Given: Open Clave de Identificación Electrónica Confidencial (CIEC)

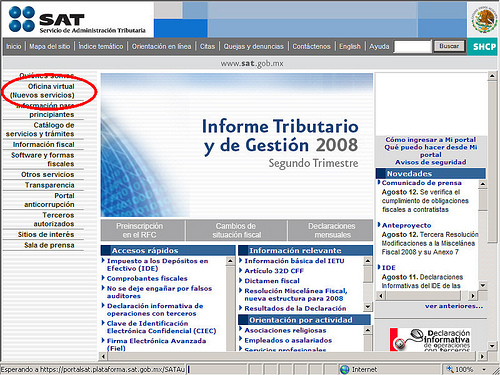Looking at the screenshot, I should tap(161, 327).
